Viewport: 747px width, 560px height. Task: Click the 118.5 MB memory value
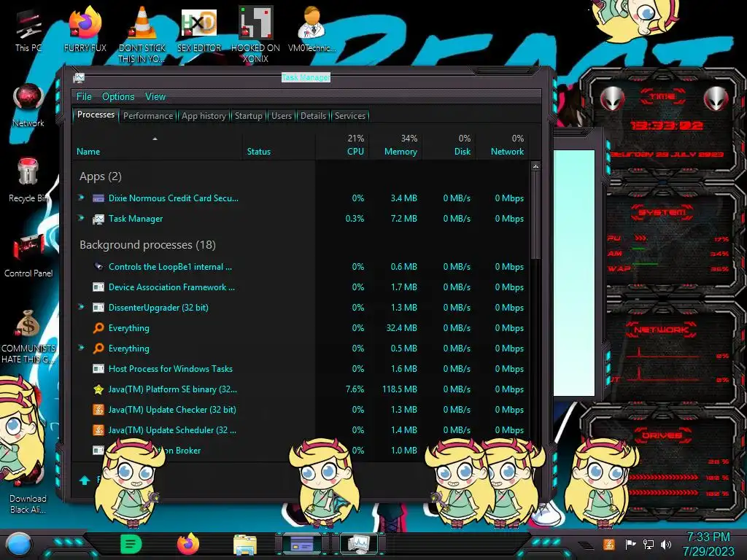[399, 389]
